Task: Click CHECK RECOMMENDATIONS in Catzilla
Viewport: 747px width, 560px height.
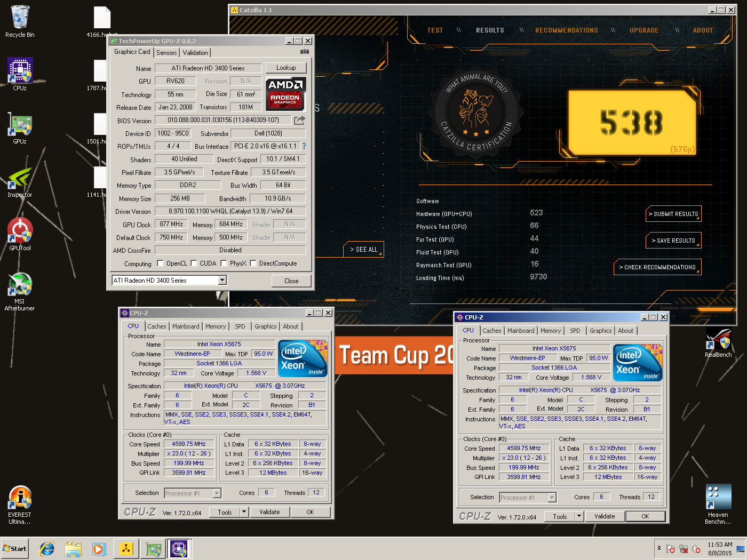Action: (657, 267)
